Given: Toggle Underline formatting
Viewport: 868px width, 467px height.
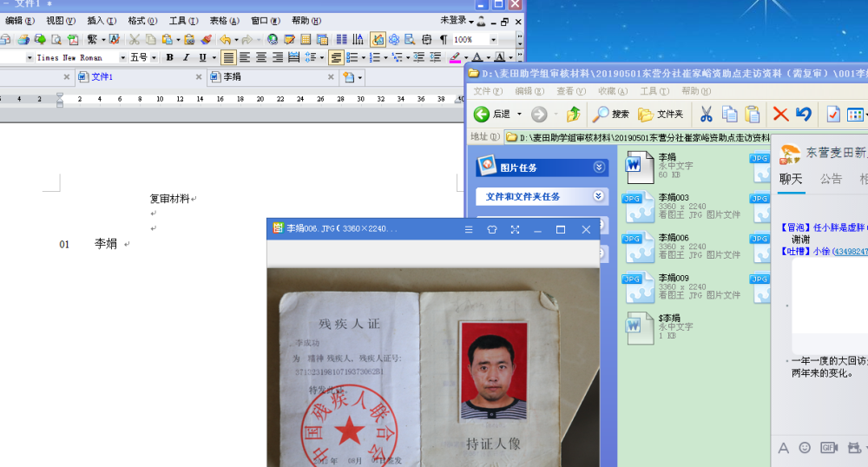Looking at the screenshot, I should (202, 57).
